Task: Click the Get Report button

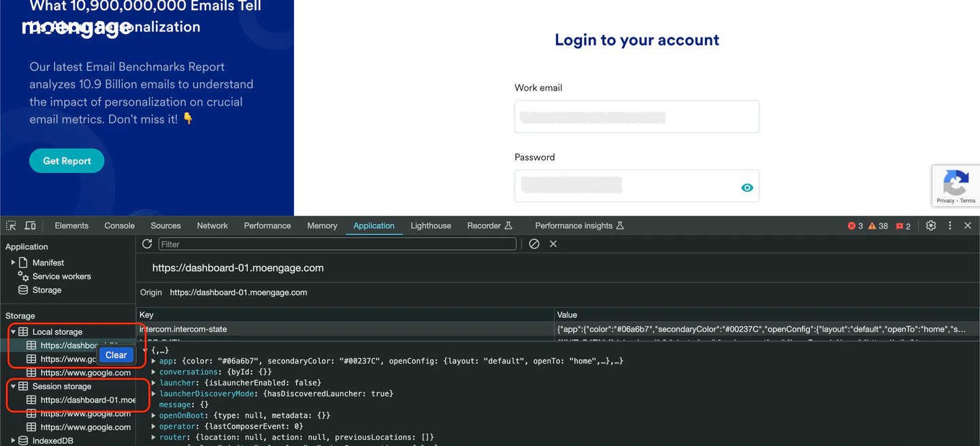Action: (67, 161)
